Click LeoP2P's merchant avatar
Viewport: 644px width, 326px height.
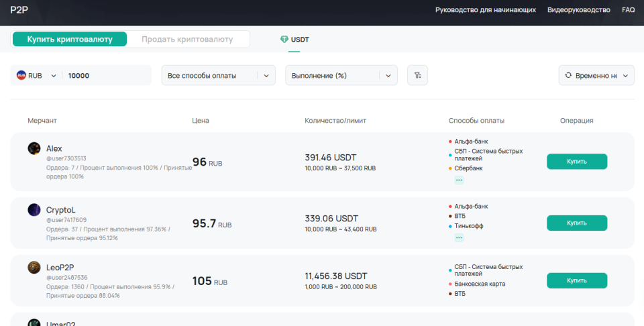coord(34,268)
